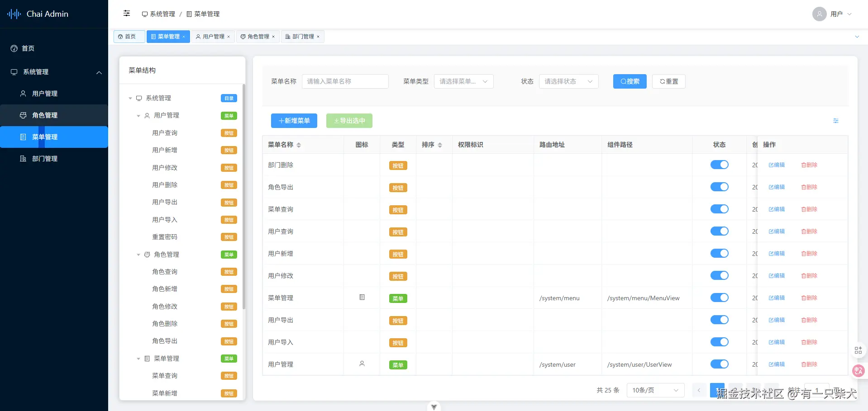Toggle status switch for 菜单管理 row
This screenshot has width=868, height=411.
719,298
